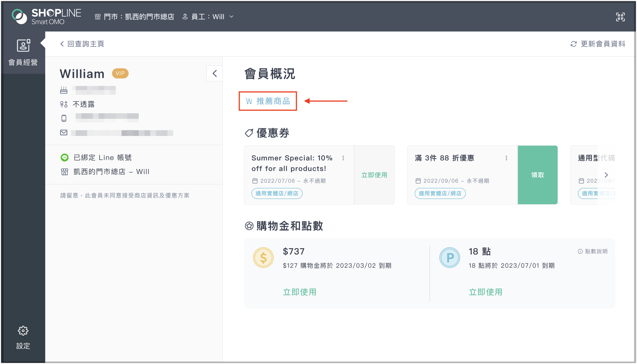Click the green Line account icon
This screenshot has height=364, width=637.
[x=65, y=158]
